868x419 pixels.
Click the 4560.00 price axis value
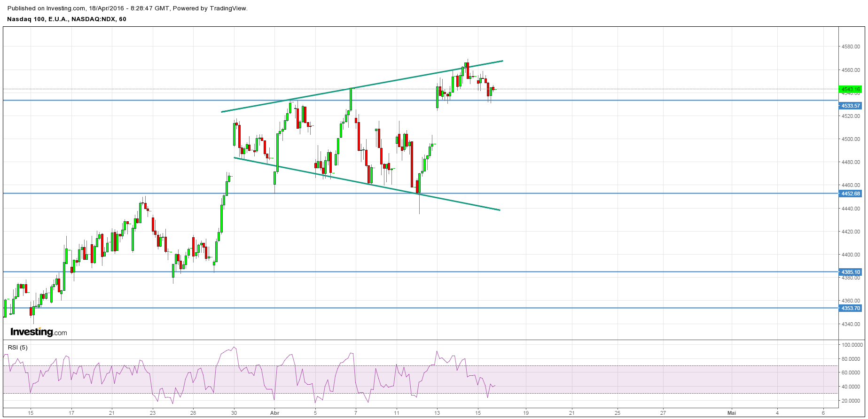click(851, 70)
